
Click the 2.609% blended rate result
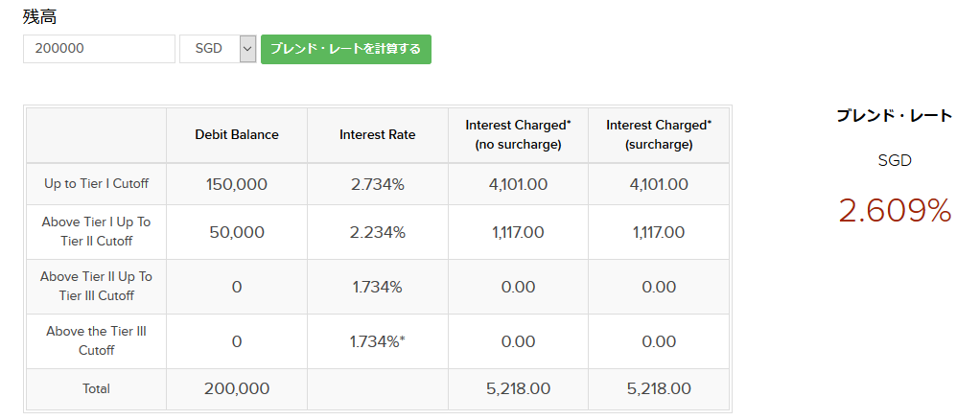pos(895,212)
